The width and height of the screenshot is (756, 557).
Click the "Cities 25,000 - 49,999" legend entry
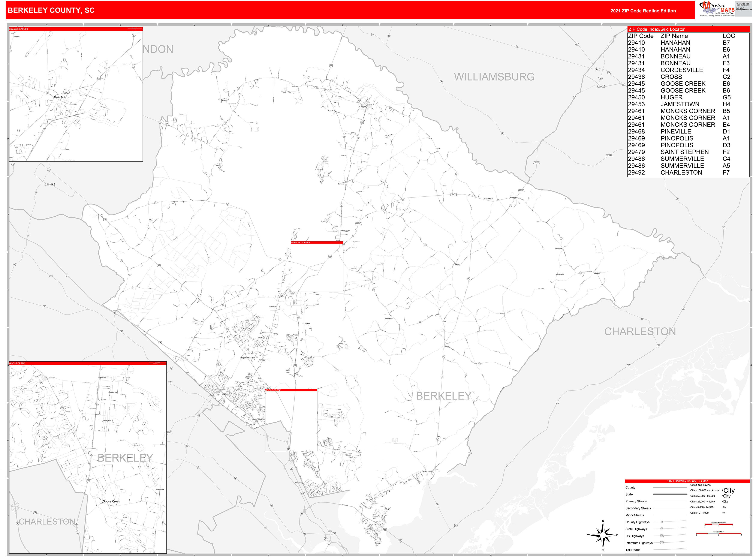click(x=709, y=502)
